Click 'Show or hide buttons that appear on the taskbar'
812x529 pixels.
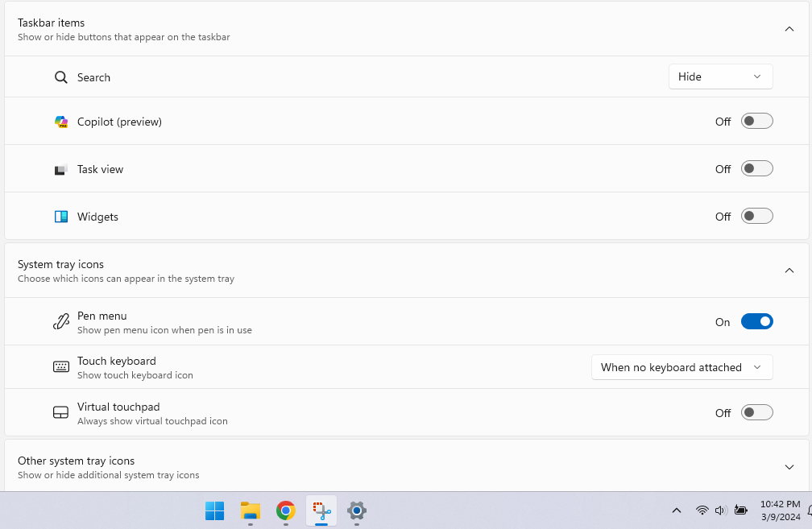(124, 37)
